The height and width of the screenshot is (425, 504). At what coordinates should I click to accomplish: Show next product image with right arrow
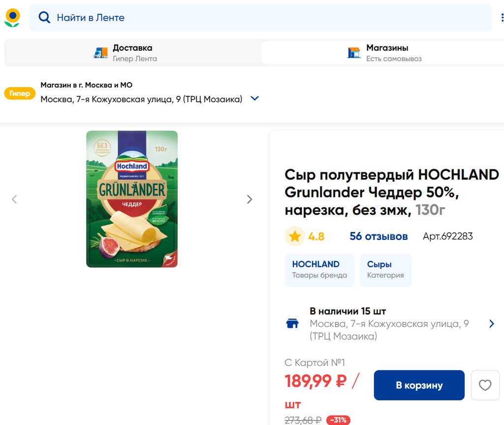[250, 199]
